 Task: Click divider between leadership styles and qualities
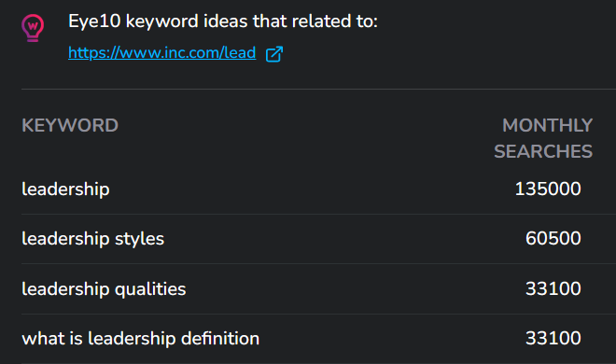[318, 263]
